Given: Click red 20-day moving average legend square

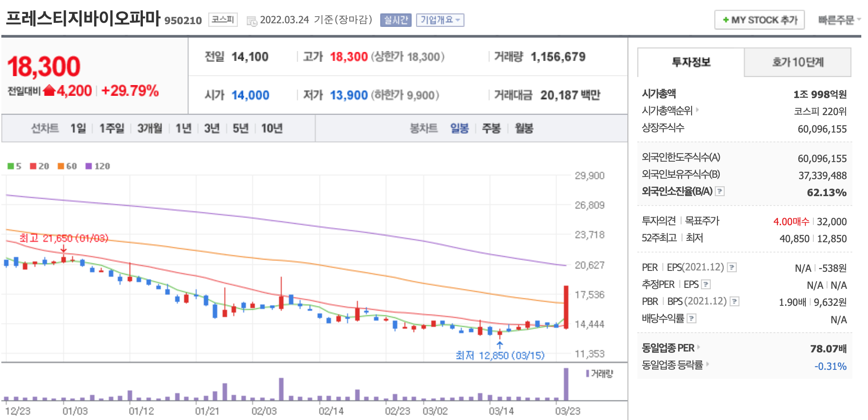Looking at the screenshot, I should (x=33, y=166).
